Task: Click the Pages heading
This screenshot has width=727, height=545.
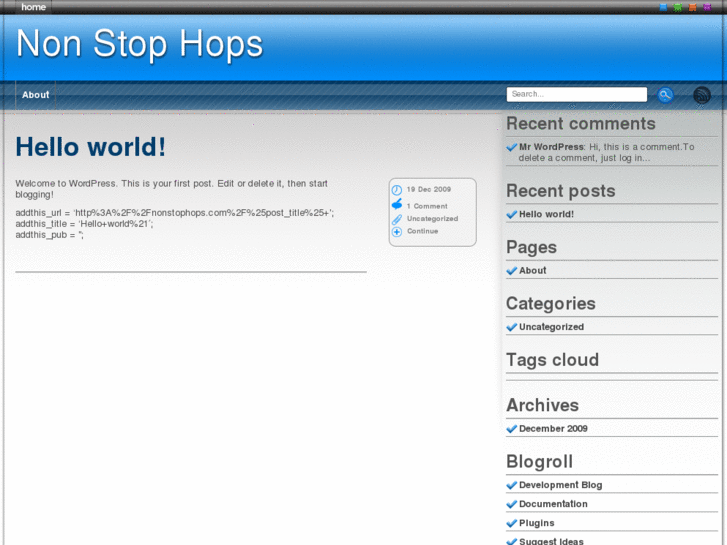Action: (x=531, y=248)
